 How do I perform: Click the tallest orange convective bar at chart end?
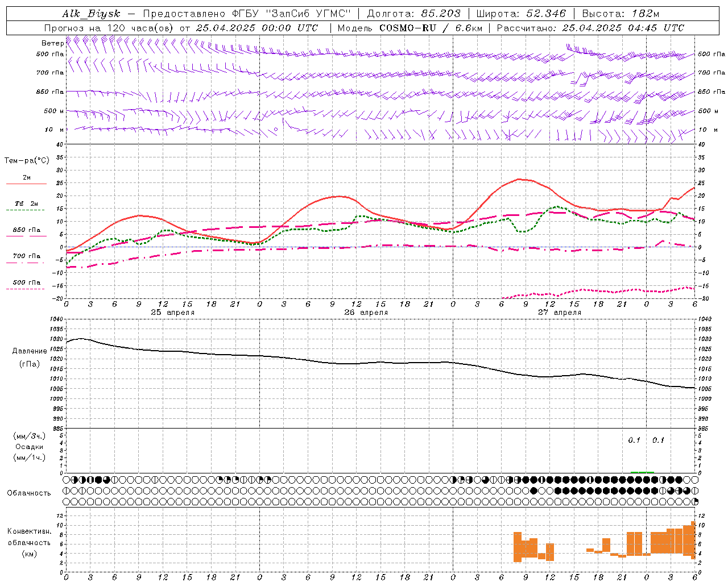[693, 540]
